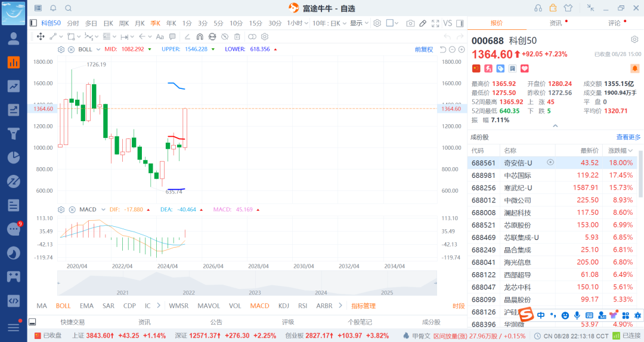Toggle hide drawings eye icon
Screen dimensions: 644x342
(225, 36)
